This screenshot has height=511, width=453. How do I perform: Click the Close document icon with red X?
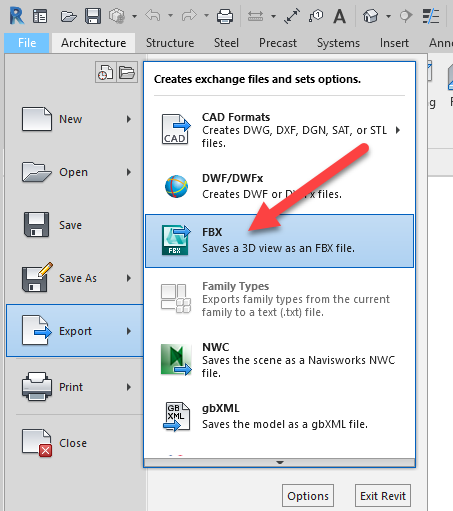37,443
